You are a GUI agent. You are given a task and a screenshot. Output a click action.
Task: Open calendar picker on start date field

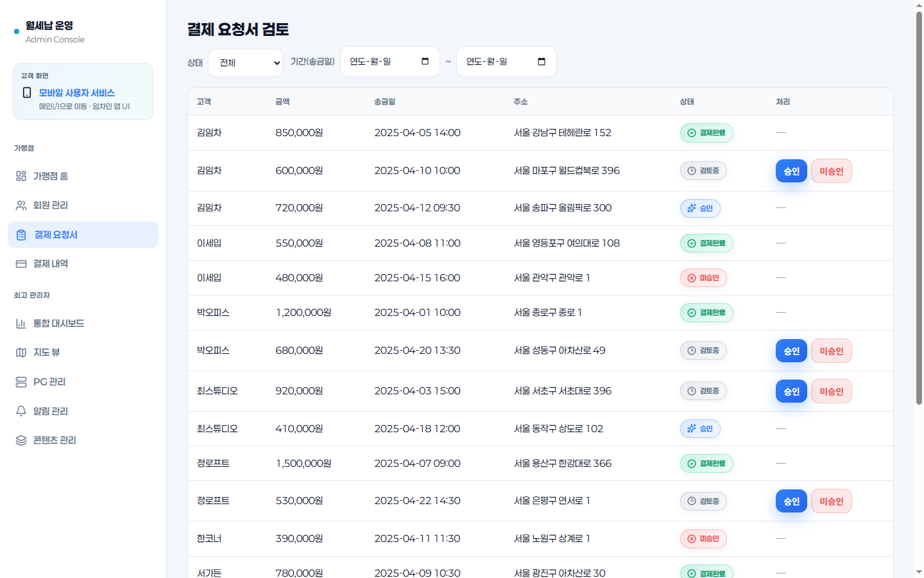(425, 62)
